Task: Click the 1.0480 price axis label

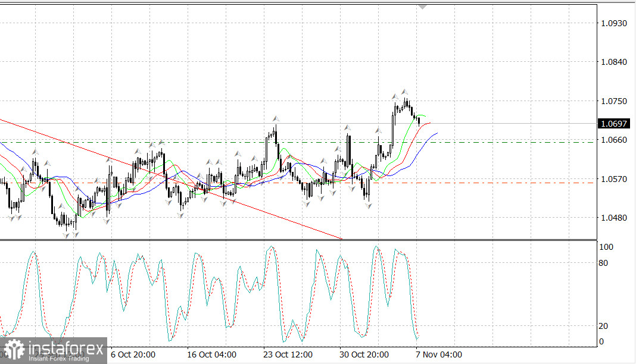Action: [x=614, y=218]
